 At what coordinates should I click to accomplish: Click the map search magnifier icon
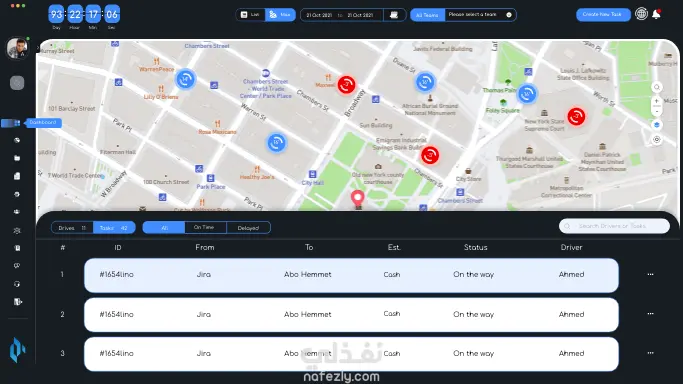pyautogui.click(x=657, y=87)
